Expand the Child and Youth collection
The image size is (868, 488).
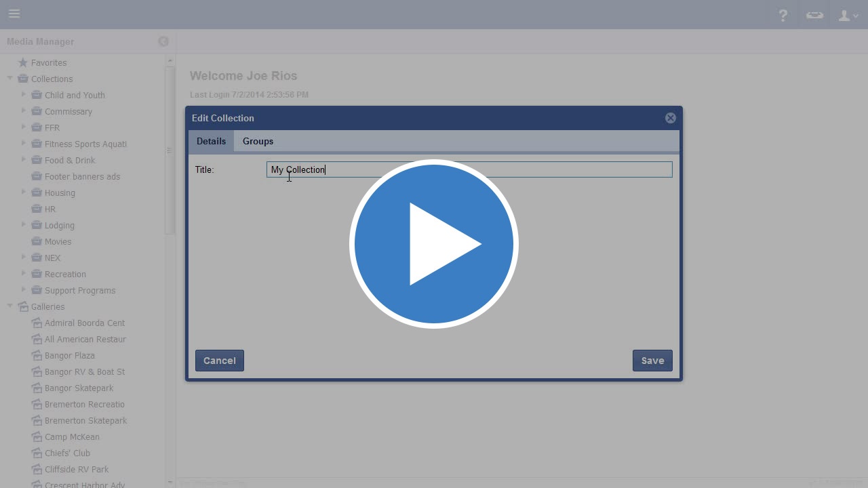coord(24,95)
